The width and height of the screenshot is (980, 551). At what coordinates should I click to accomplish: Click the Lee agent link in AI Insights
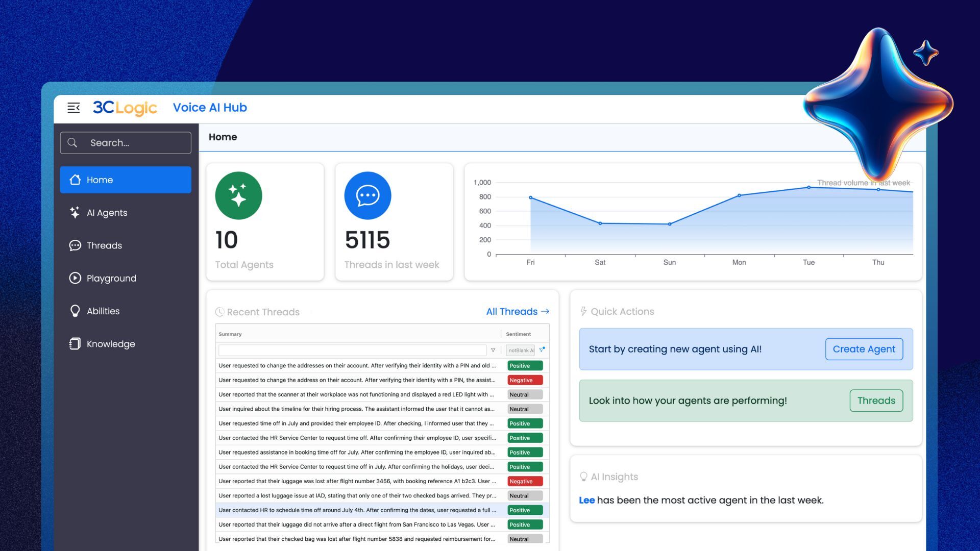(586, 500)
